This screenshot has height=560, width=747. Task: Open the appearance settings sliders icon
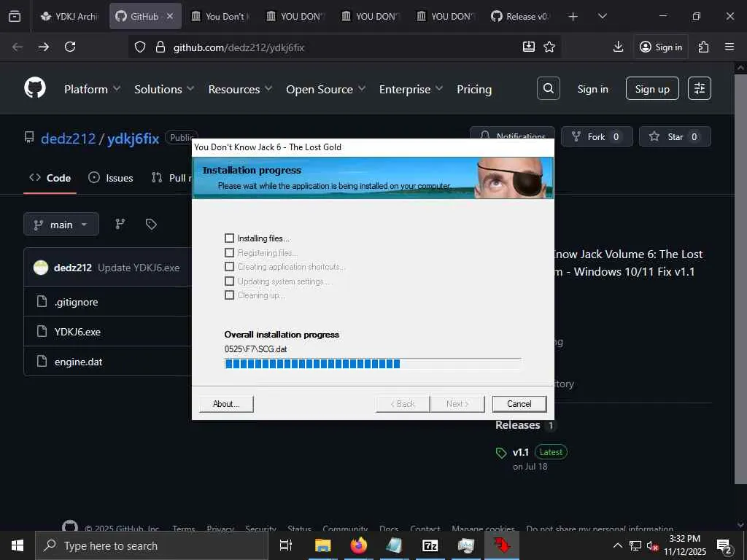pyautogui.click(x=700, y=88)
